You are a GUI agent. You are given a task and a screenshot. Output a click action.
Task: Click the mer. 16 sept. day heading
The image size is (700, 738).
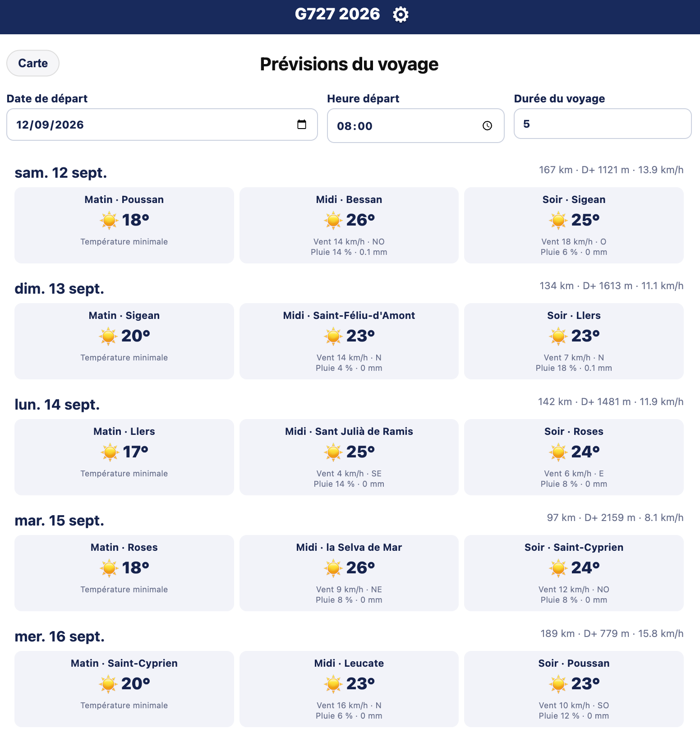pyautogui.click(x=60, y=637)
